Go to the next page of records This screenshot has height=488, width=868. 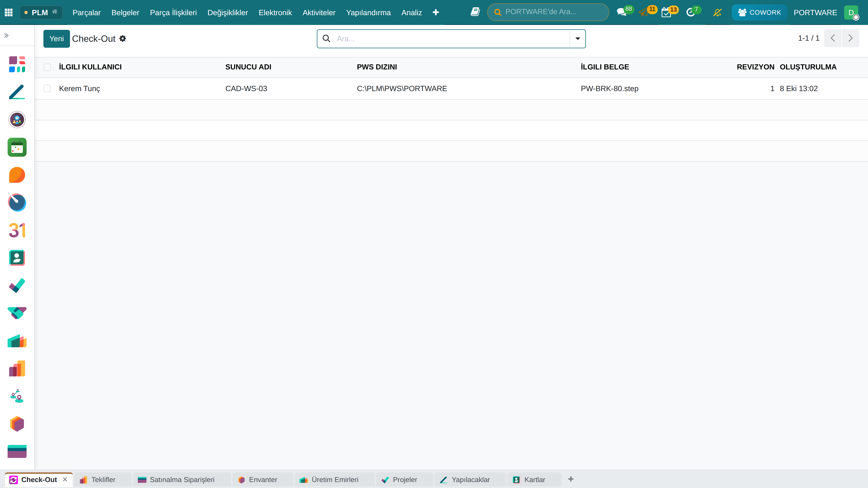[850, 38]
